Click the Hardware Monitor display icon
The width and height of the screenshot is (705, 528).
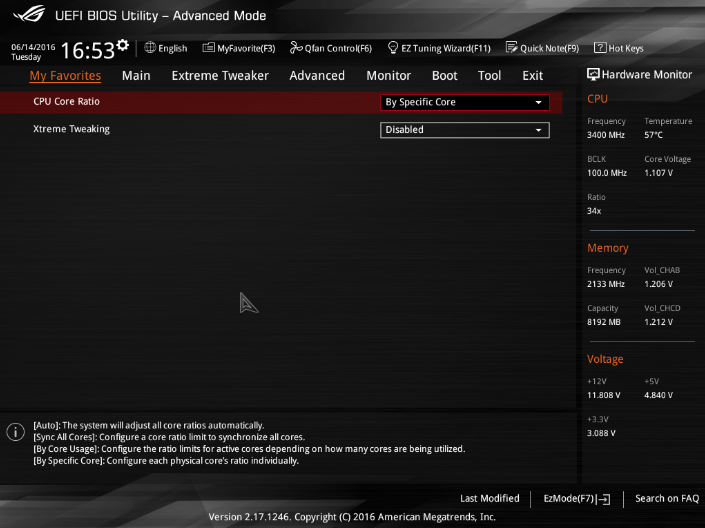[x=593, y=75]
